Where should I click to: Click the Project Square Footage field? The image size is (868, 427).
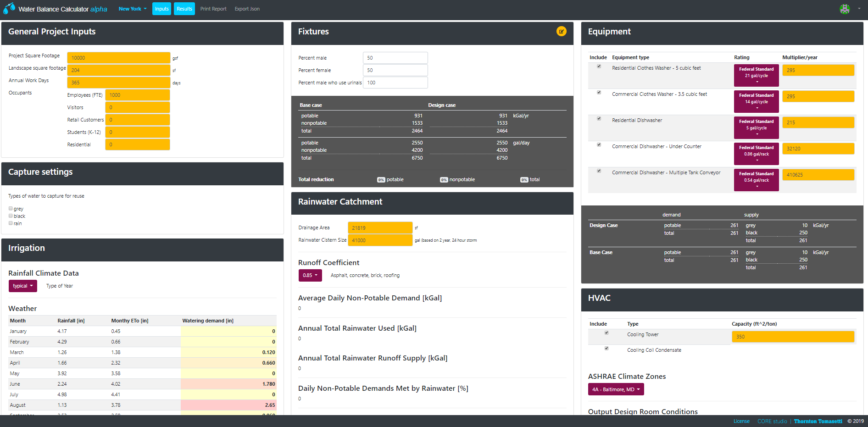[119, 58]
